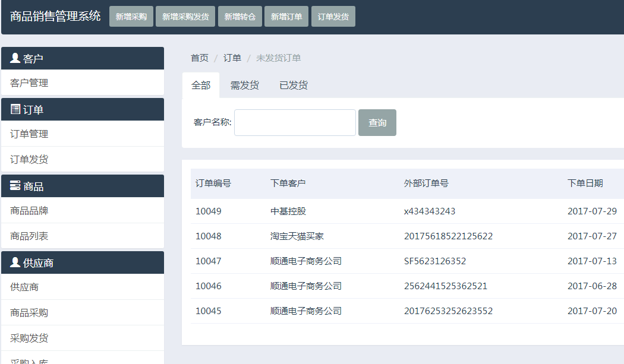Open 商品采购 in the sidebar
Image resolution: width=624 pixels, height=364 pixels.
(x=29, y=313)
